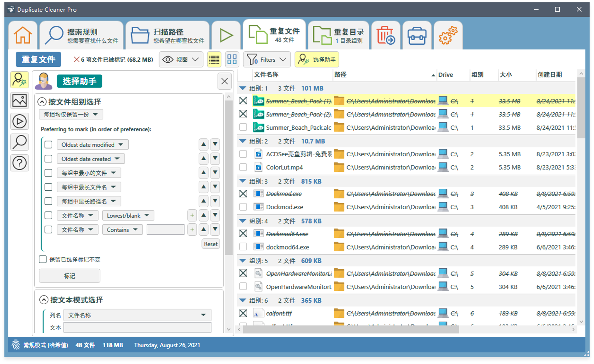This screenshot has height=364, width=594.
Task: Open the help sidebar icon
Action: (20, 163)
